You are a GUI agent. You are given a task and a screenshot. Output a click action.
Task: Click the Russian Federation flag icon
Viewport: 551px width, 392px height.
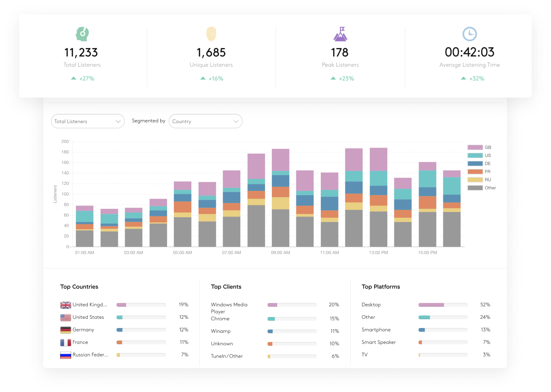tap(66, 355)
